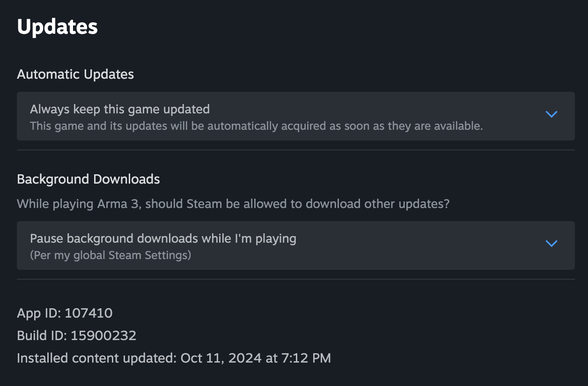Open the 'Always keep this game updated' dropdown
Screen dimensions: 588x386
coord(295,116)
